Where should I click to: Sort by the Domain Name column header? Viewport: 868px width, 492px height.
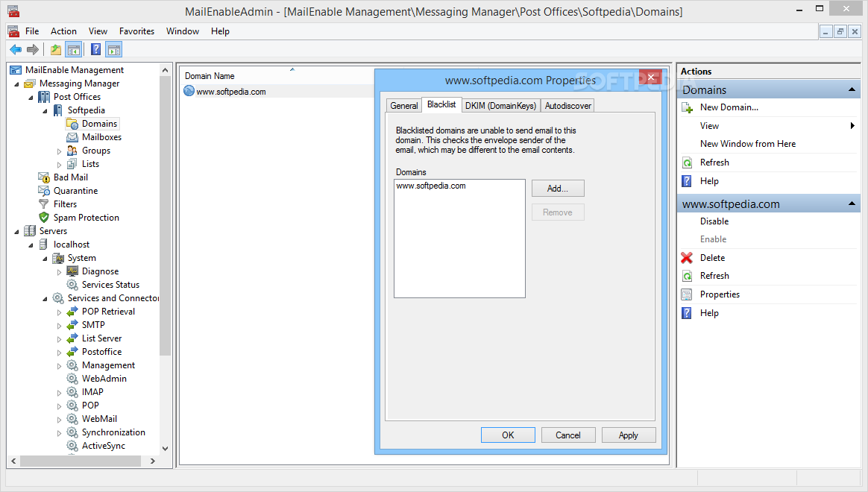tap(210, 76)
